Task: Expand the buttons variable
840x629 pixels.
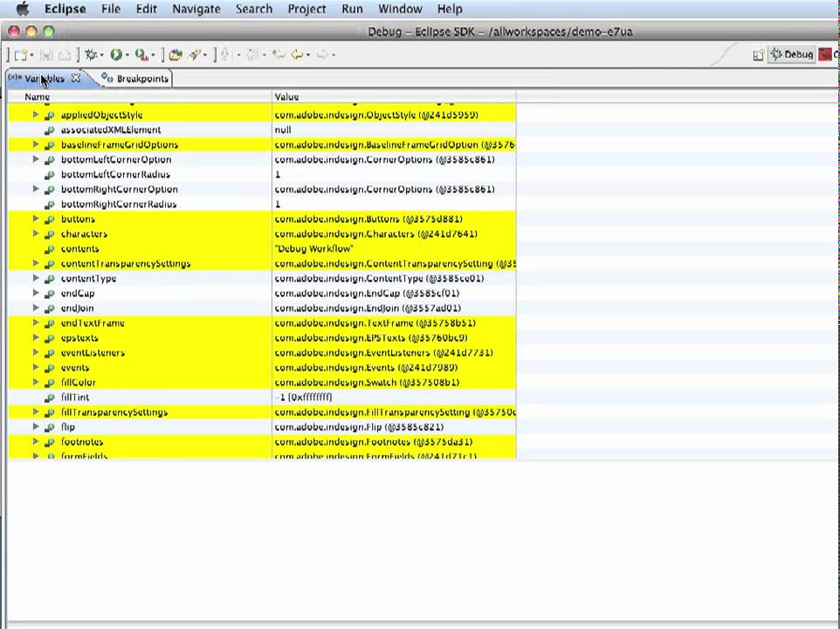Action: pos(35,218)
